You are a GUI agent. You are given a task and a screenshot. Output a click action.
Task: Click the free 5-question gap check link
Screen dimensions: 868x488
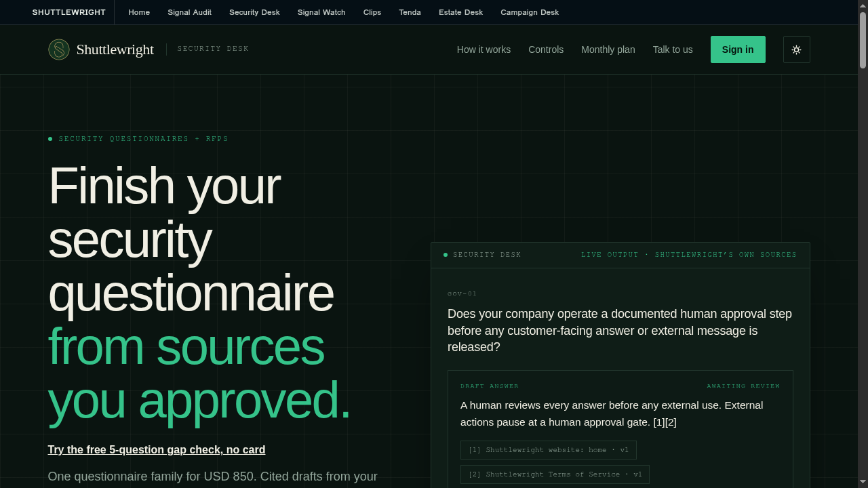click(x=157, y=450)
